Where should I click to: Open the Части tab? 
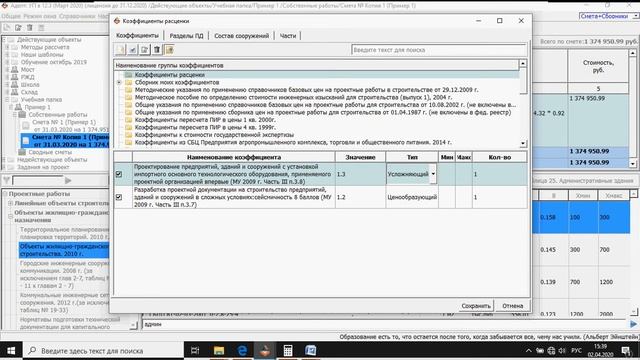click(288, 36)
